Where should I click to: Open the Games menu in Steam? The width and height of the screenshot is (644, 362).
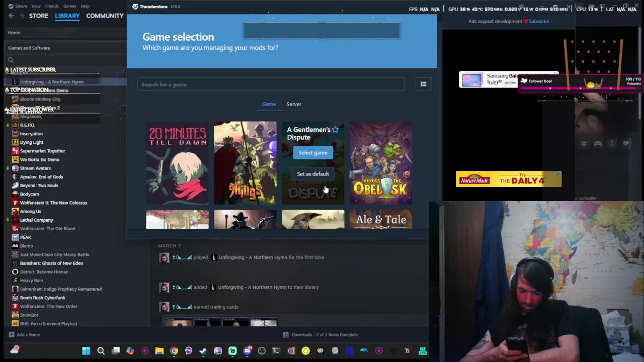click(69, 6)
